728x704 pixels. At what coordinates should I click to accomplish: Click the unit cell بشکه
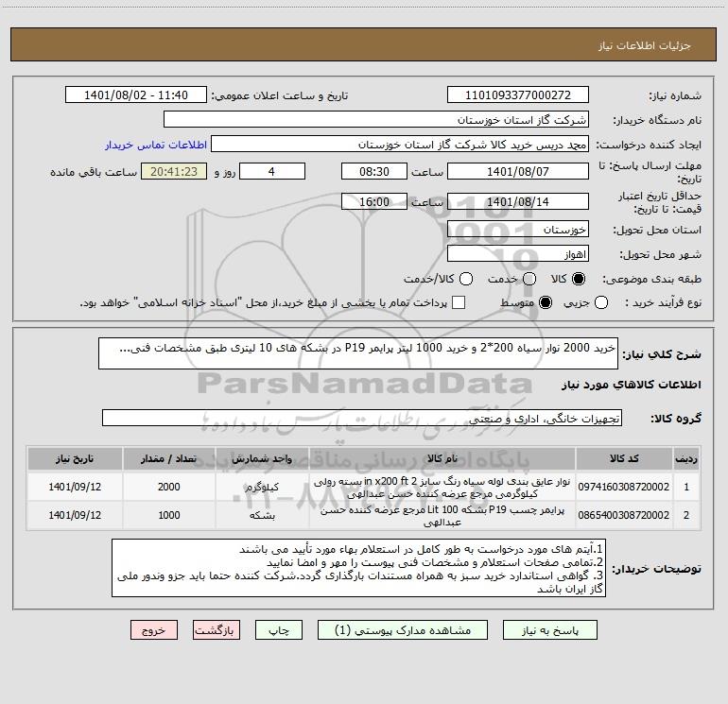[x=262, y=515]
